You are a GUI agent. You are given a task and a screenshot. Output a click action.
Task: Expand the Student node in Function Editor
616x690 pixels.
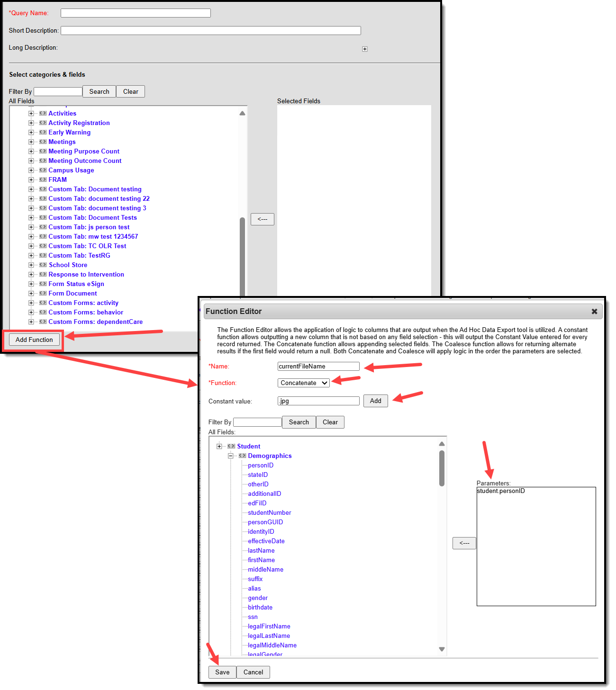(x=219, y=446)
